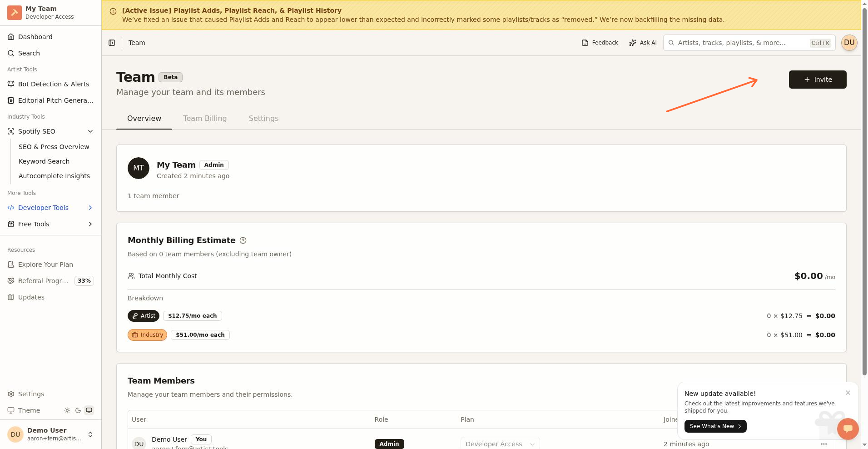868x449 pixels.
Task: Click the page vertical scrollbar
Action: tap(864, 191)
